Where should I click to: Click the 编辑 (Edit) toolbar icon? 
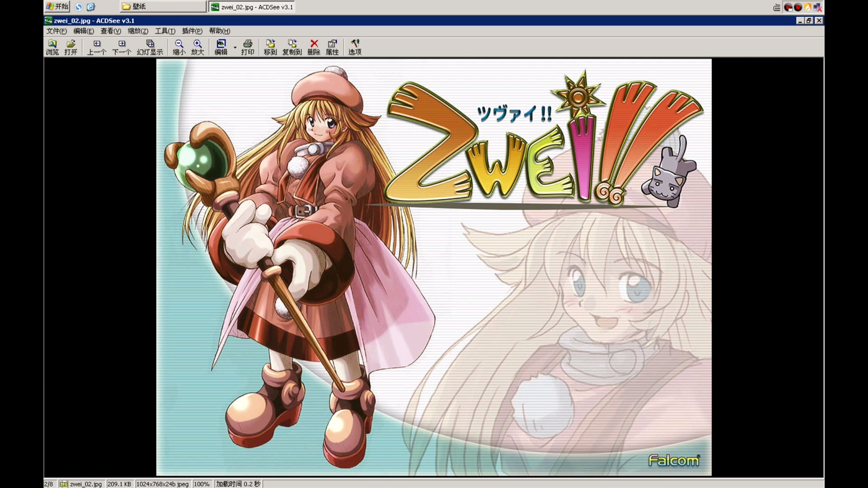(221, 47)
